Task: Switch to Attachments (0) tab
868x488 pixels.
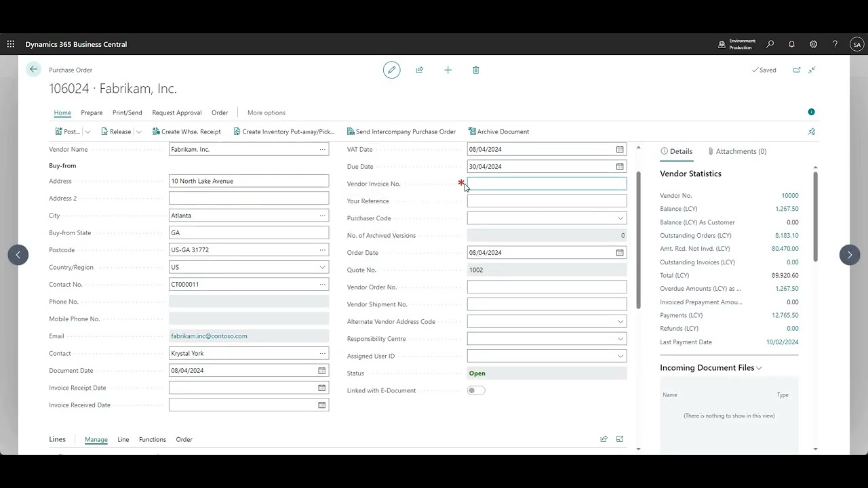Action: (x=736, y=151)
